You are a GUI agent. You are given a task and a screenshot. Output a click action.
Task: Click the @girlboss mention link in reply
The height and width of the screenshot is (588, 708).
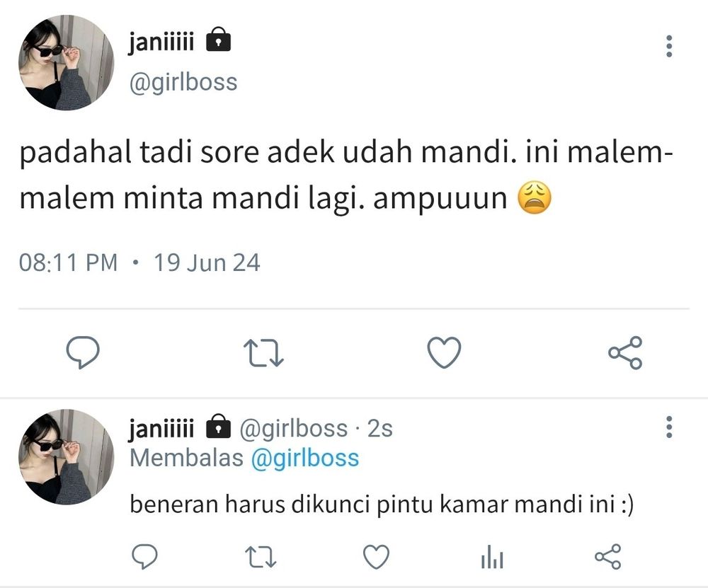point(304,459)
